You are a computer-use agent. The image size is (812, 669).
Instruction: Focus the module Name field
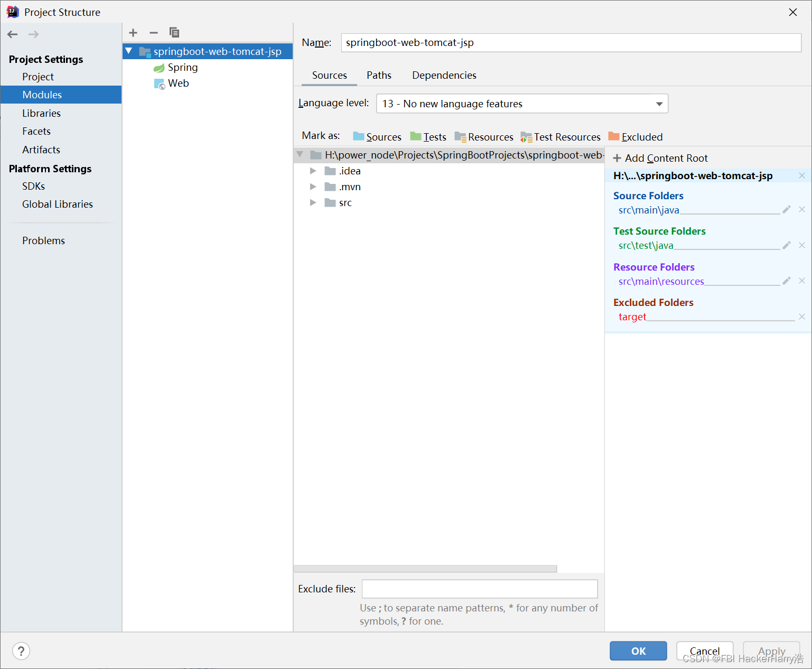(x=571, y=43)
